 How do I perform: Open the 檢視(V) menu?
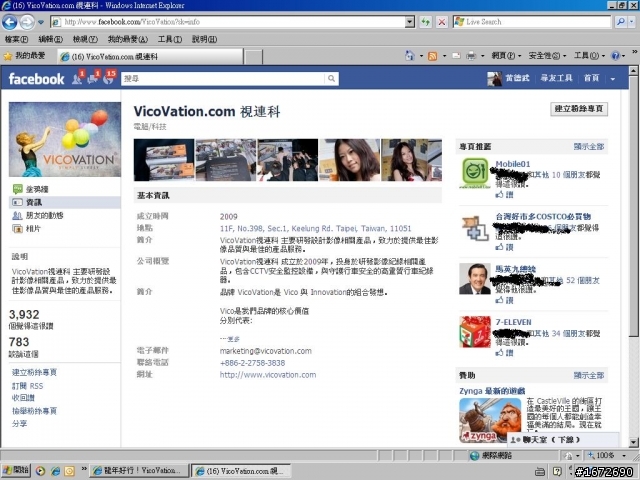pyautogui.click(x=85, y=39)
